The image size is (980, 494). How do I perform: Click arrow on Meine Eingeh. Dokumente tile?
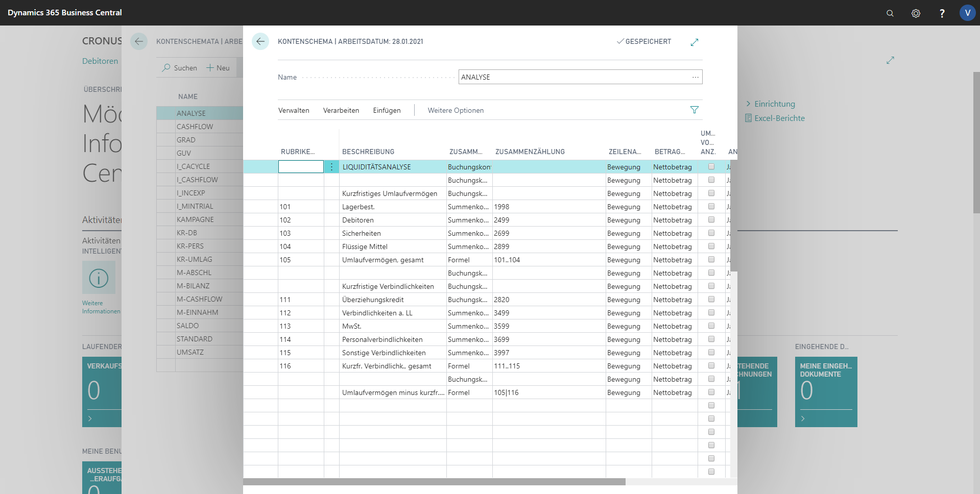(803, 418)
